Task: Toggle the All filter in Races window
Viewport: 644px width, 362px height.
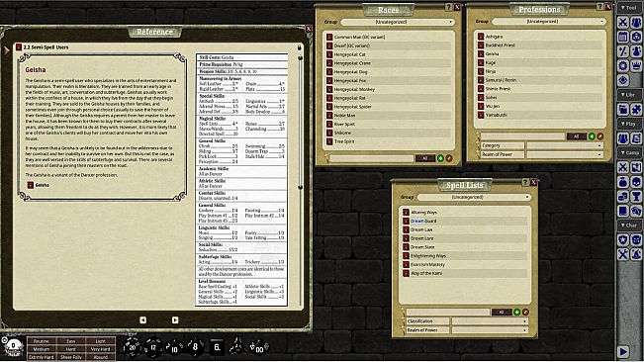Action: click(x=424, y=158)
